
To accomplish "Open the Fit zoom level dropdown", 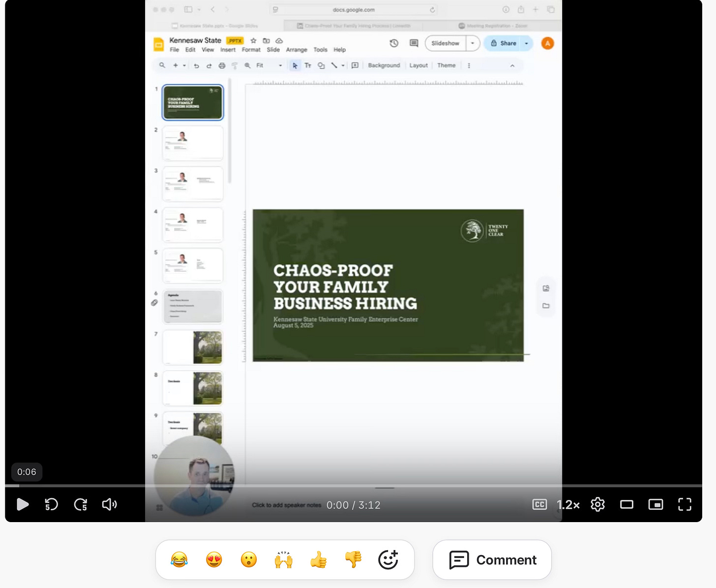I will (269, 65).
